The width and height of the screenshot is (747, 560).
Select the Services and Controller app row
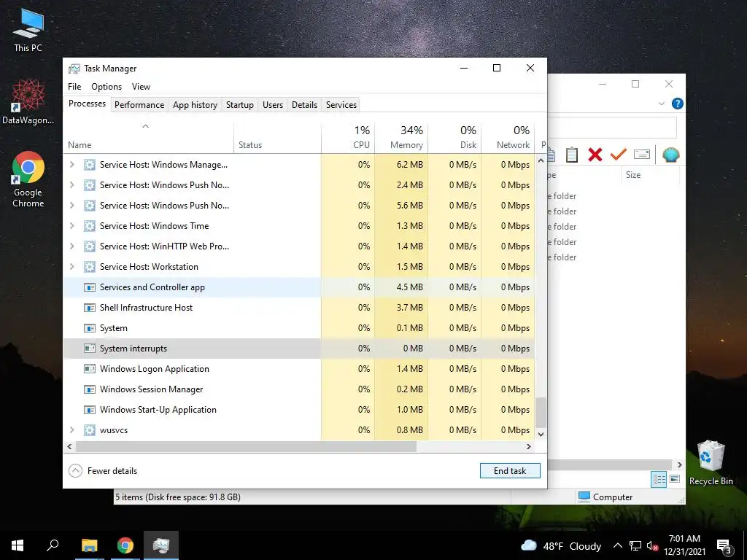click(x=299, y=287)
